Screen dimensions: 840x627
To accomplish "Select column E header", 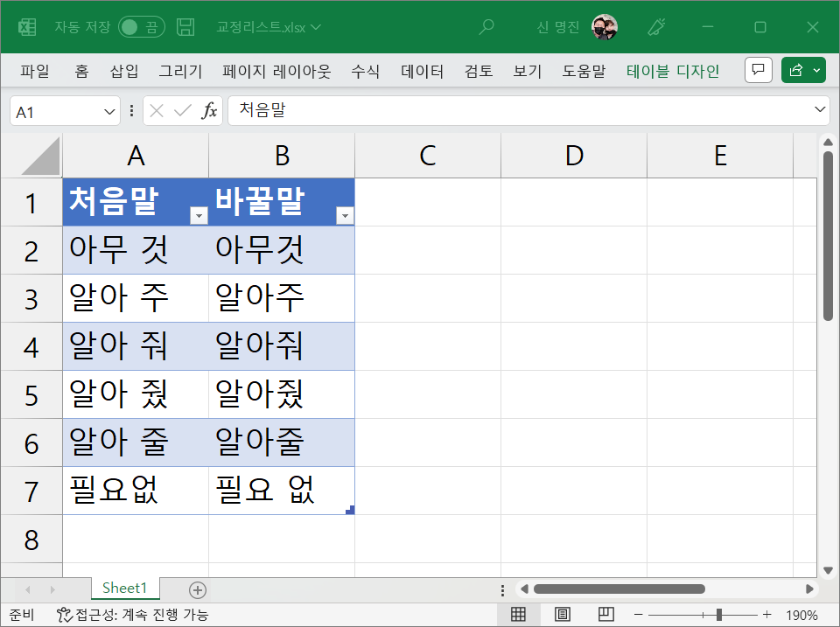I will (x=720, y=156).
